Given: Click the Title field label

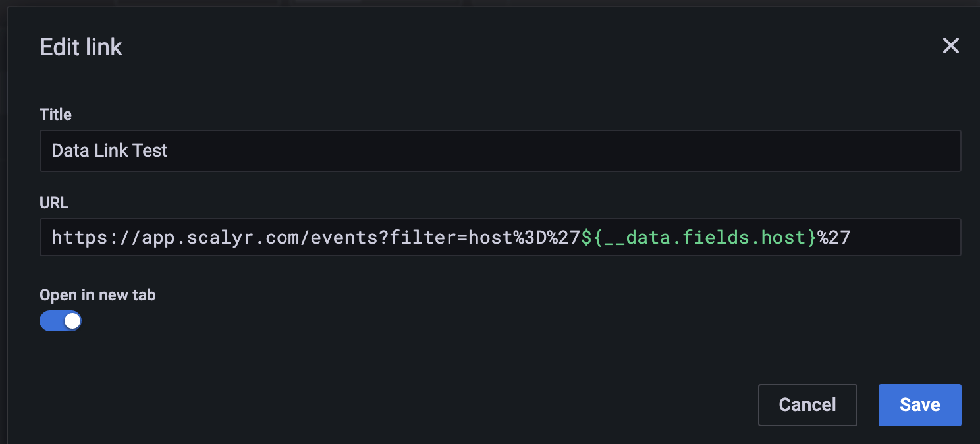Looking at the screenshot, I should tap(55, 114).
